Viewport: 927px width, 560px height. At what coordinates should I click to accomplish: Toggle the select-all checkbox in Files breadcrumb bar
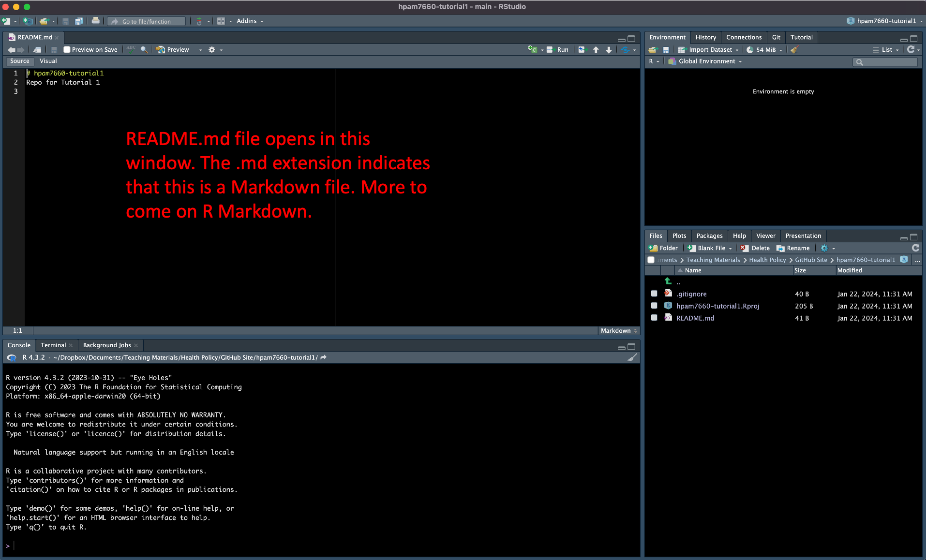click(x=651, y=260)
